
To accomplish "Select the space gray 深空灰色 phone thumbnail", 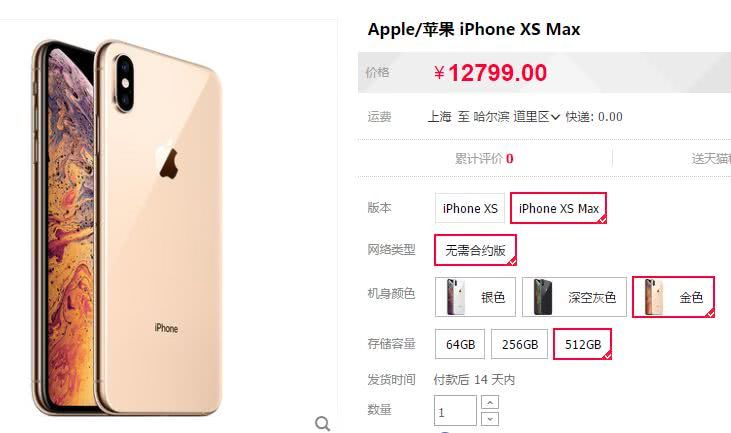I will pos(574,297).
